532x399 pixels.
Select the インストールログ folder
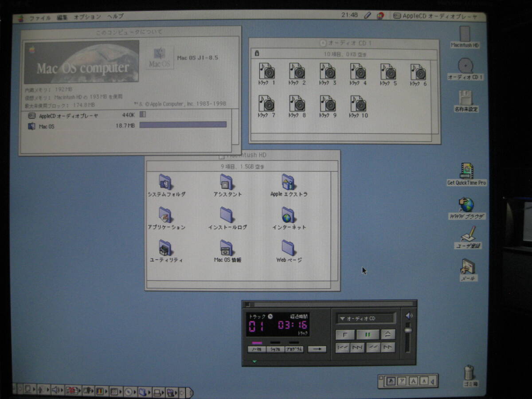(227, 218)
